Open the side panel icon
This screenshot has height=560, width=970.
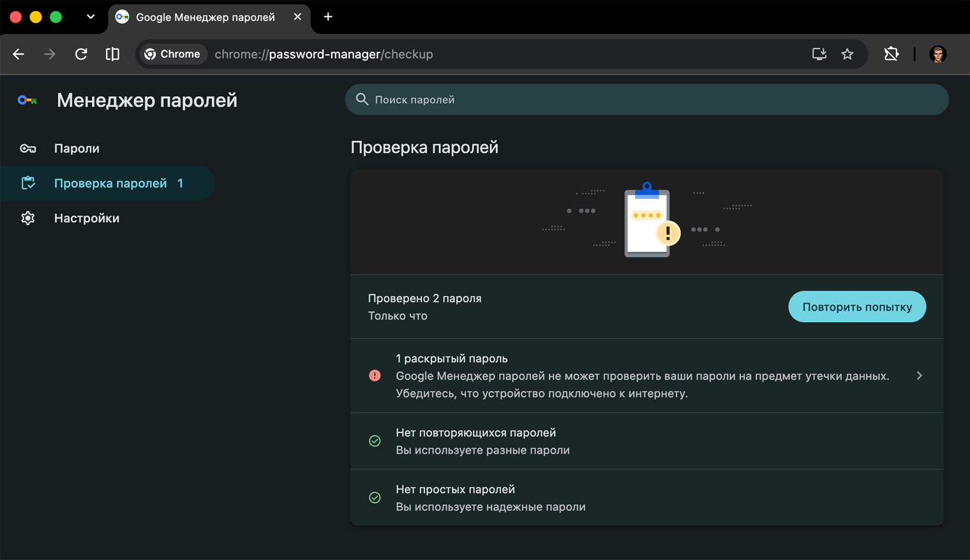tap(112, 54)
